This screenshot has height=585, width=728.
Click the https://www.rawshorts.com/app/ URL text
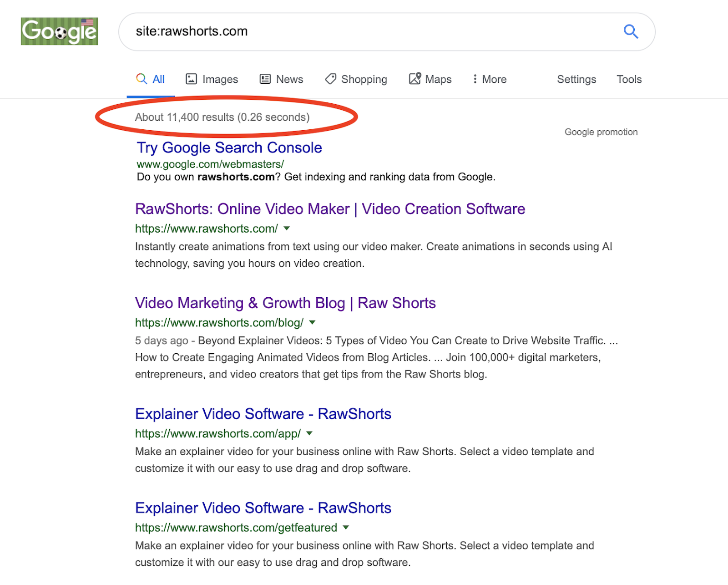click(x=218, y=434)
